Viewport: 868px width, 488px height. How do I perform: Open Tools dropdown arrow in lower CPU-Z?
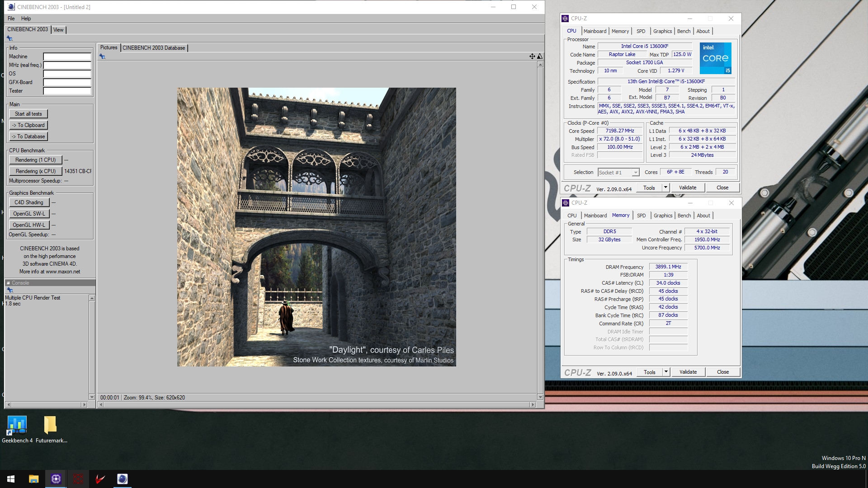coord(666,372)
